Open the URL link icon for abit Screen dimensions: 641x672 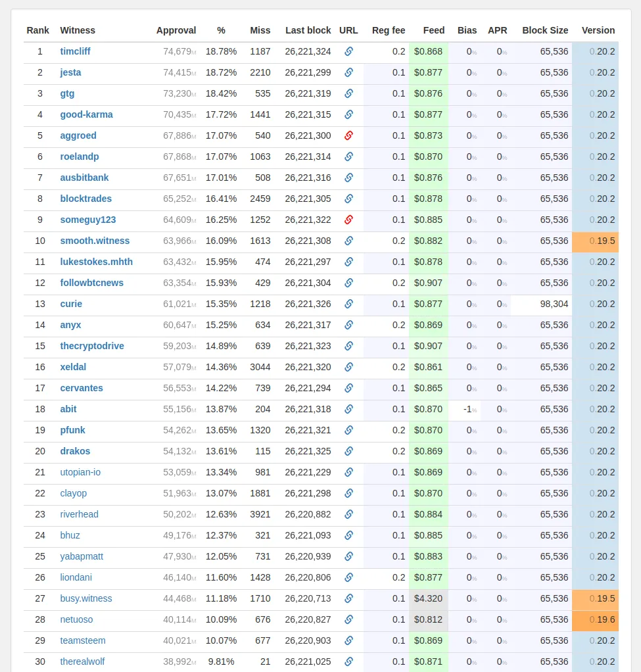coord(349,409)
